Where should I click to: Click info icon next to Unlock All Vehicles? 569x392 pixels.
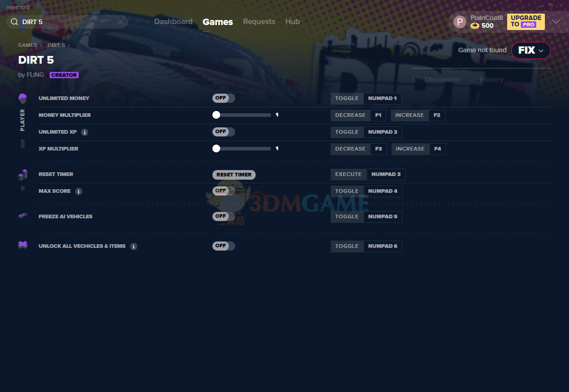pyautogui.click(x=133, y=246)
